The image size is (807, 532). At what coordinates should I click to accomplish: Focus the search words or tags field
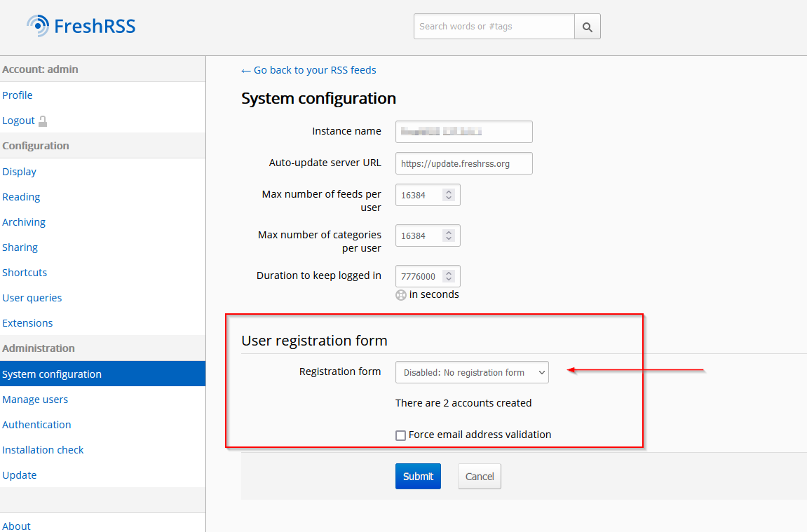pyautogui.click(x=494, y=27)
